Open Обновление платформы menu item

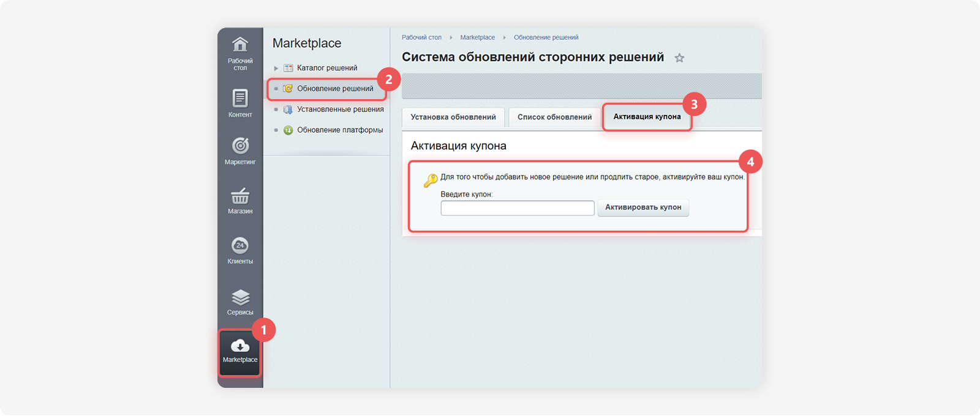point(340,130)
